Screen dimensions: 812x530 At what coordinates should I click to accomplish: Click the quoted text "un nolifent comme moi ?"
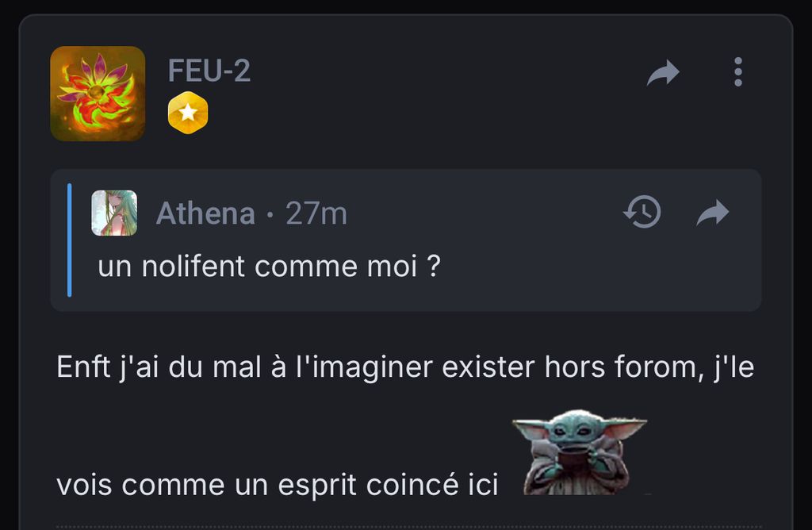[x=269, y=267]
